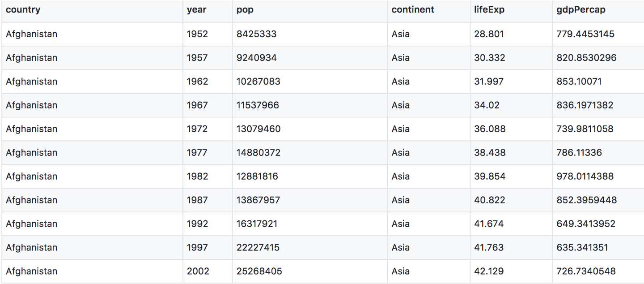Click gdpPercap value 852.3959448
The image size is (644, 284).
[586, 200]
